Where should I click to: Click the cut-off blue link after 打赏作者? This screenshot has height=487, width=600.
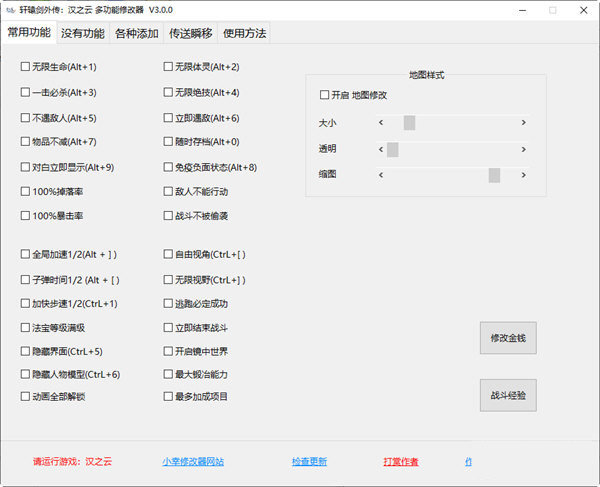click(x=468, y=462)
